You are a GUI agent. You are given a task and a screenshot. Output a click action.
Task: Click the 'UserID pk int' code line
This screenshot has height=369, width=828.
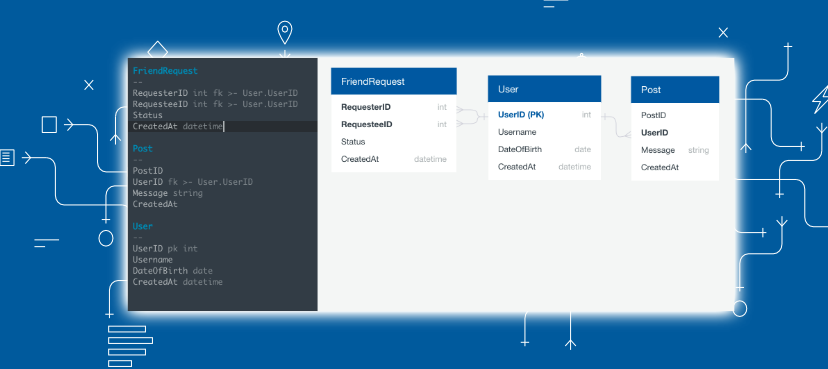(165, 248)
